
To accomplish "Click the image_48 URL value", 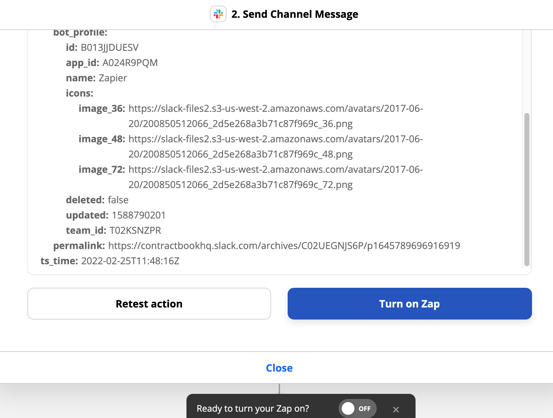I will 275,146.
